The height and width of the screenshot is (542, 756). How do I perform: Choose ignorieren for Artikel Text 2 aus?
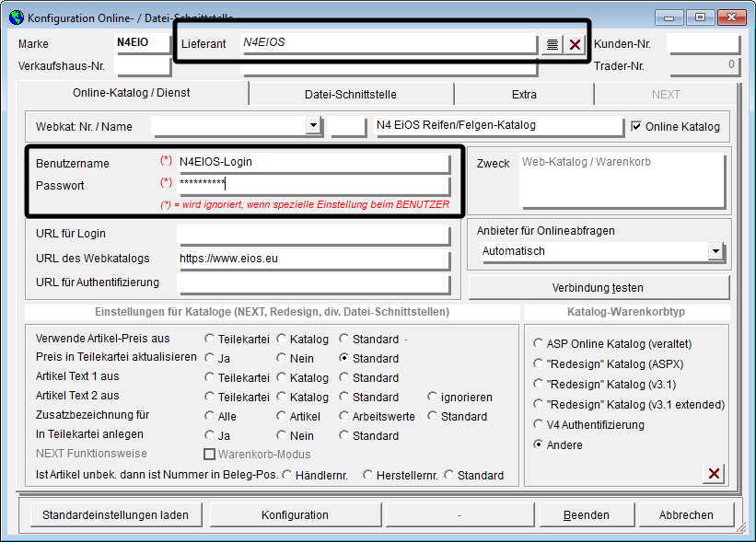[x=432, y=397]
